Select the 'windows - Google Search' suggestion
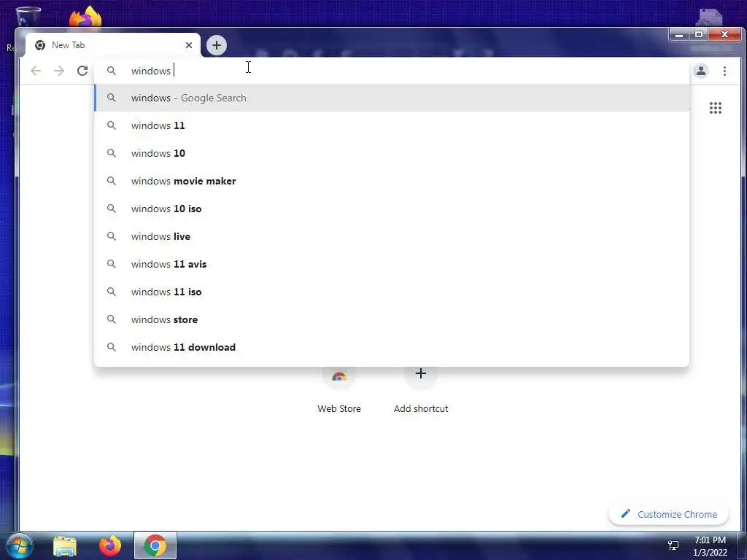The image size is (747, 560). coord(392,98)
